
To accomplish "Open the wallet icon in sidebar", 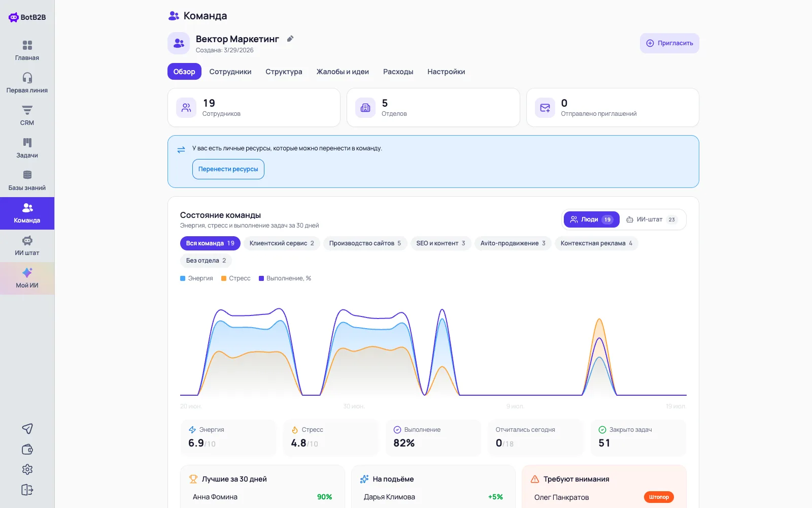I will 27,449.
